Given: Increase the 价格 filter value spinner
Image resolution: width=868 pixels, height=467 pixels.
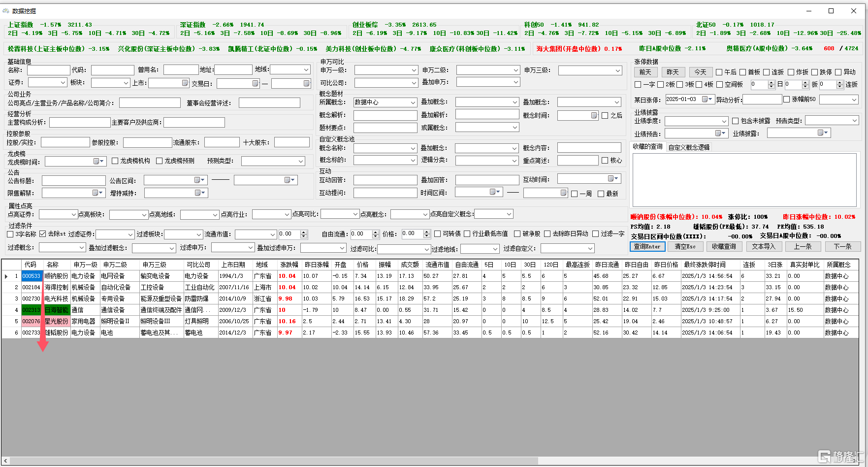Looking at the screenshot, I should tap(427, 232).
